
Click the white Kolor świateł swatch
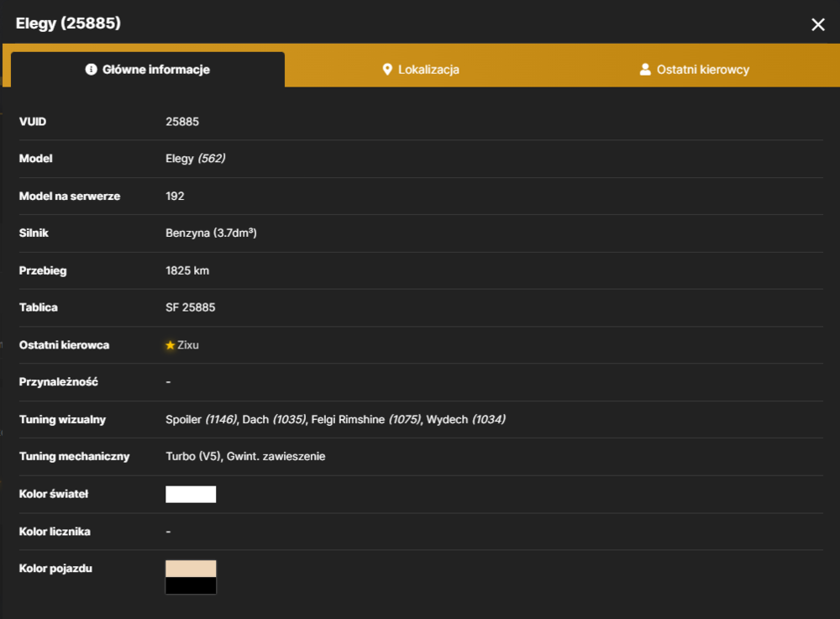pos(191,494)
